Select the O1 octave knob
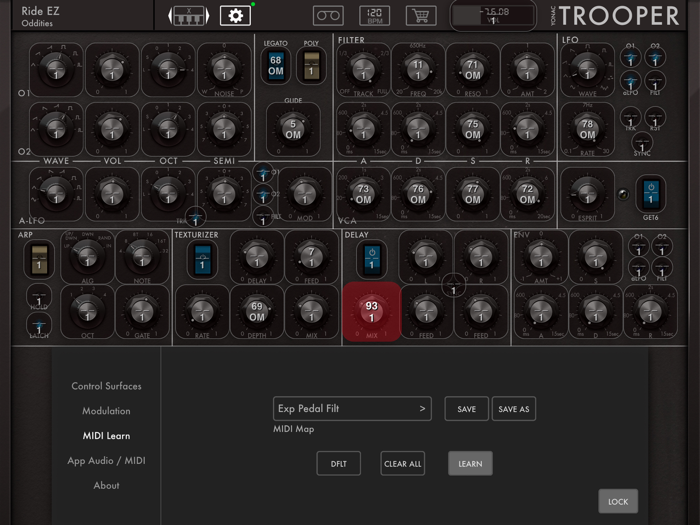Image resolution: width=700 pixels, height=525 pixels. [168, 70]
